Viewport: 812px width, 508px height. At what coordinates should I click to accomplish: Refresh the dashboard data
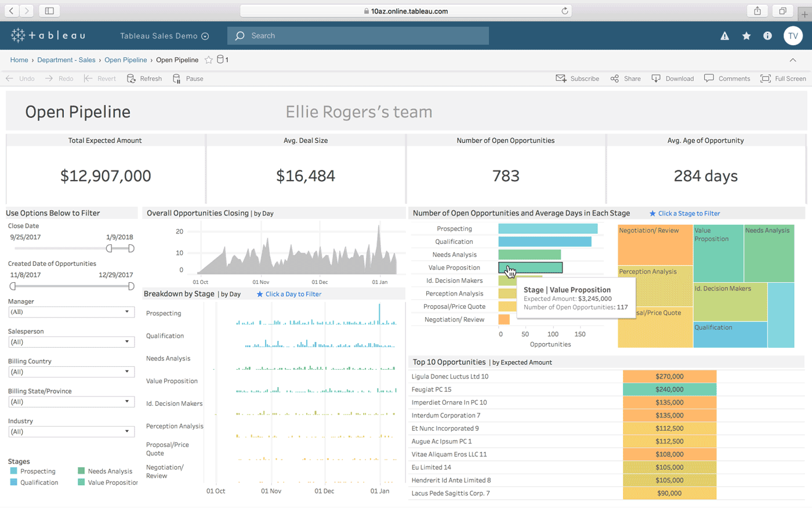(x=144, y=78)
